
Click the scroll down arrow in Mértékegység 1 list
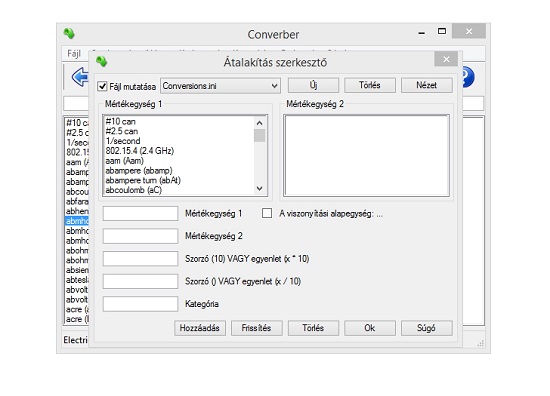pos(260,188)
